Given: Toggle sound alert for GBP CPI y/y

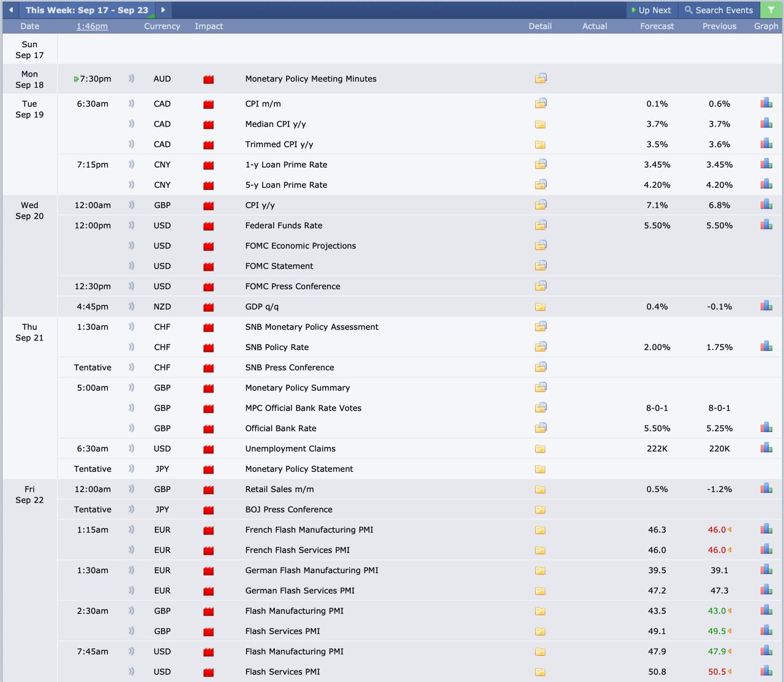Looking at the screenshot, I should [131, 205].
